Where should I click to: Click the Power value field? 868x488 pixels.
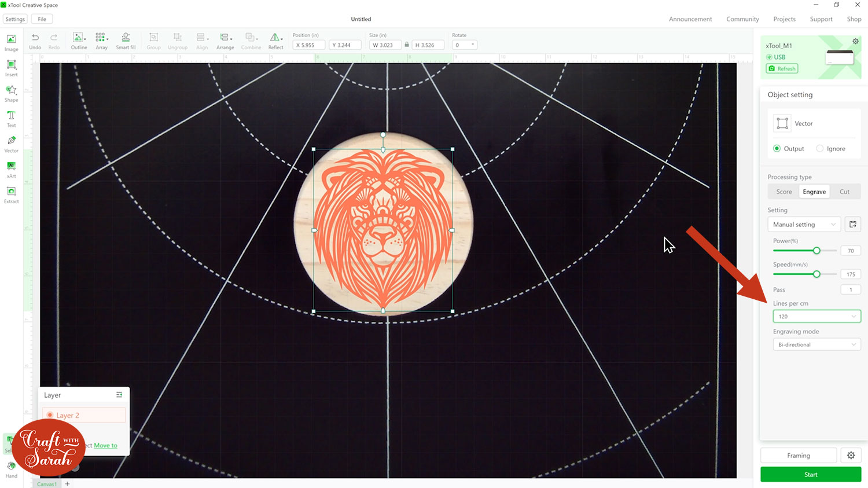(851, 251)
